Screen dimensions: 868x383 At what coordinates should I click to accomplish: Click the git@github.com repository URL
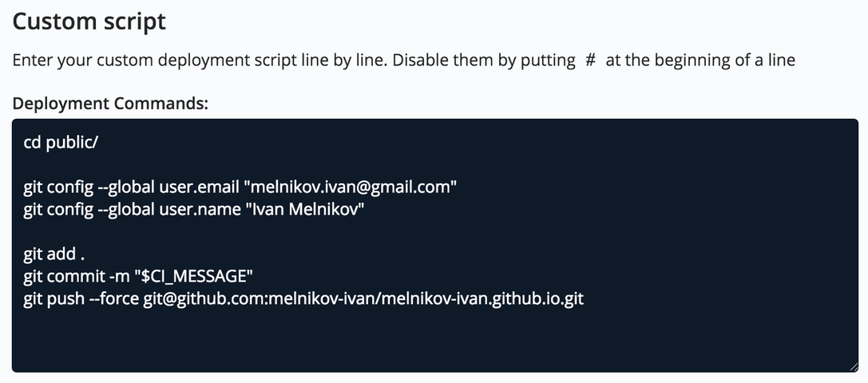[363, 299]
